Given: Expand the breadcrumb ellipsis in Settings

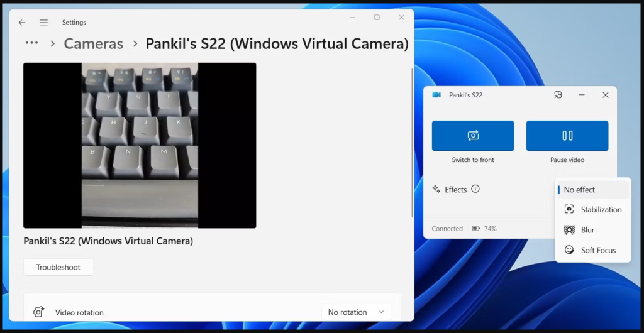Looking at the screenshot, I should pos(31,43).
